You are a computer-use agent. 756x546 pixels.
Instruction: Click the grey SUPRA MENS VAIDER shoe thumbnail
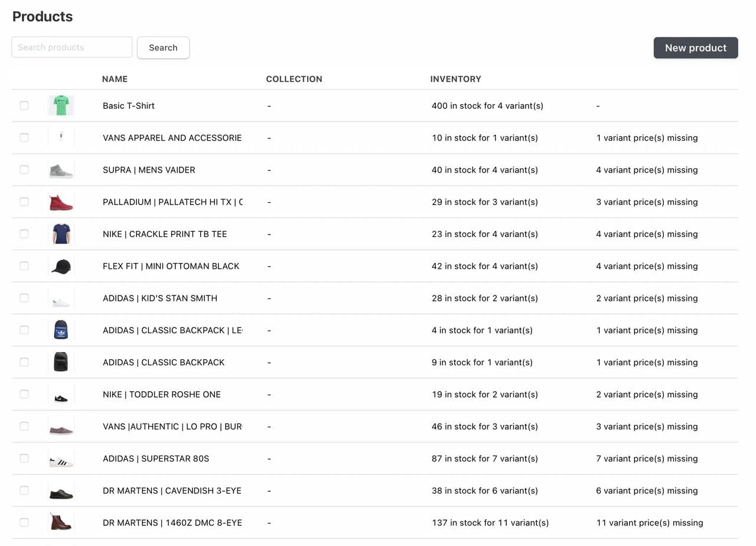pyautogui.click(x=61, y=170)
